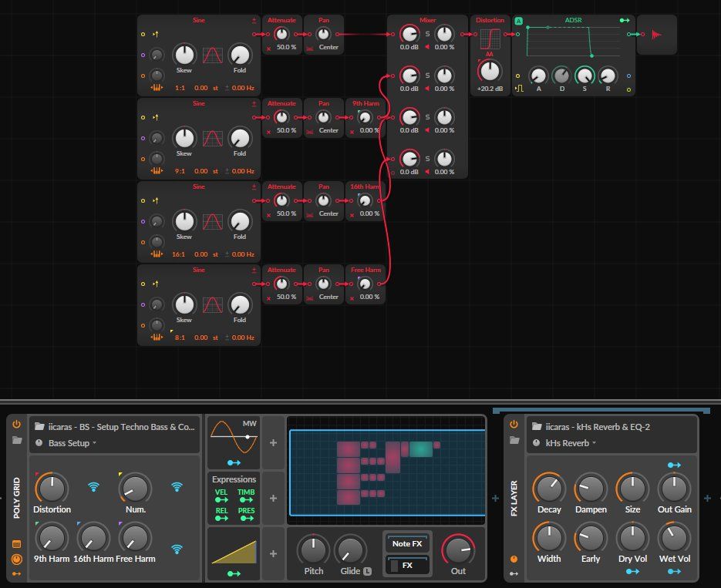This screenshot has height=588, width=721.
Task: Solo the first Mixer channel
Action: click(x=427, y=34)
